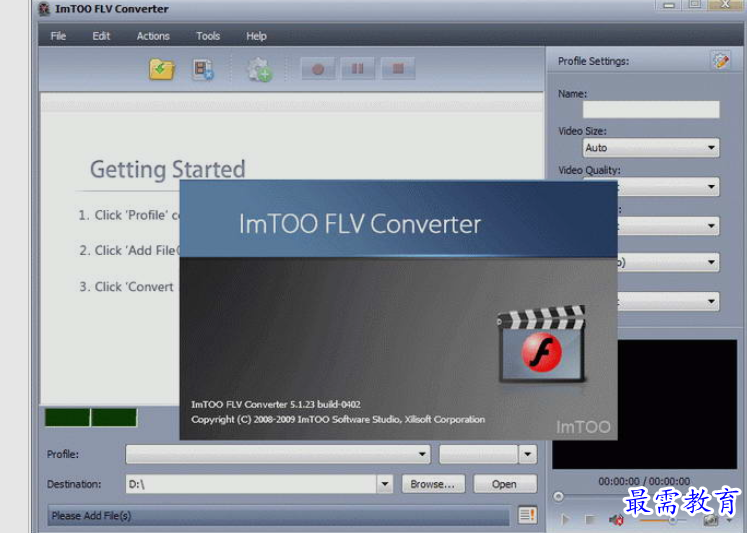Click the preview player Play button
The width and height of the screenshot is (747, 533).
(x=565, y=520)
